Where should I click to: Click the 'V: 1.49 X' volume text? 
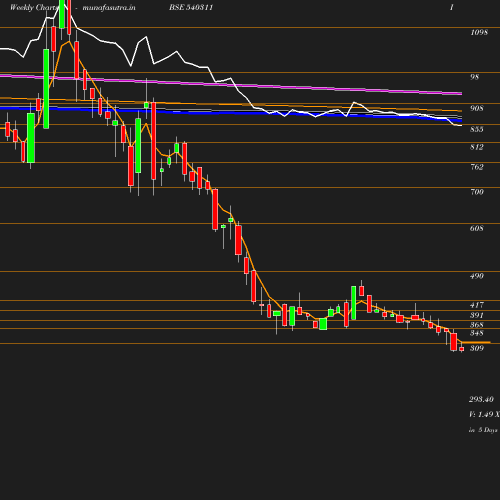(484, 414)
